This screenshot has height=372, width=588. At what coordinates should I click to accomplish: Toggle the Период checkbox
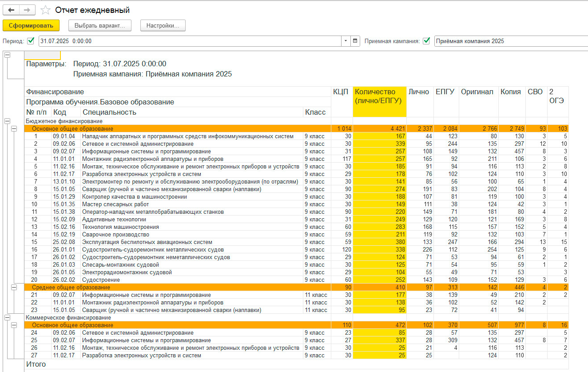pyautogui.click(x=31, y=41)
